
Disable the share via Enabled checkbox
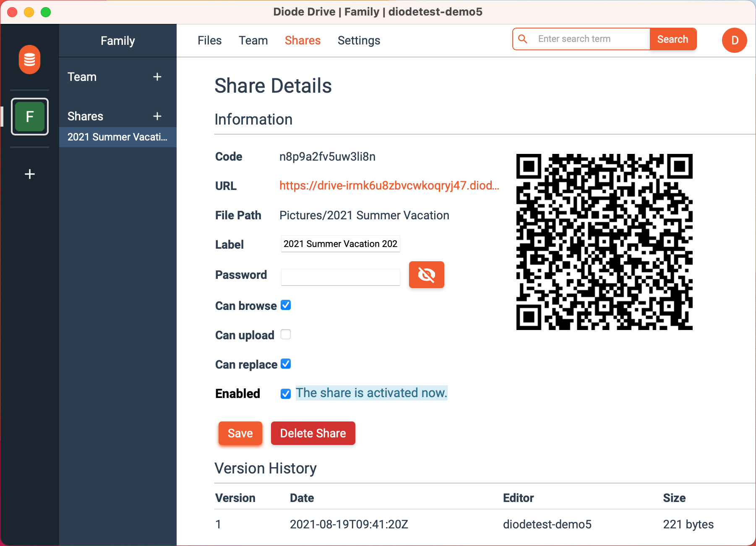pyautogui.click(x=286, y=394)
